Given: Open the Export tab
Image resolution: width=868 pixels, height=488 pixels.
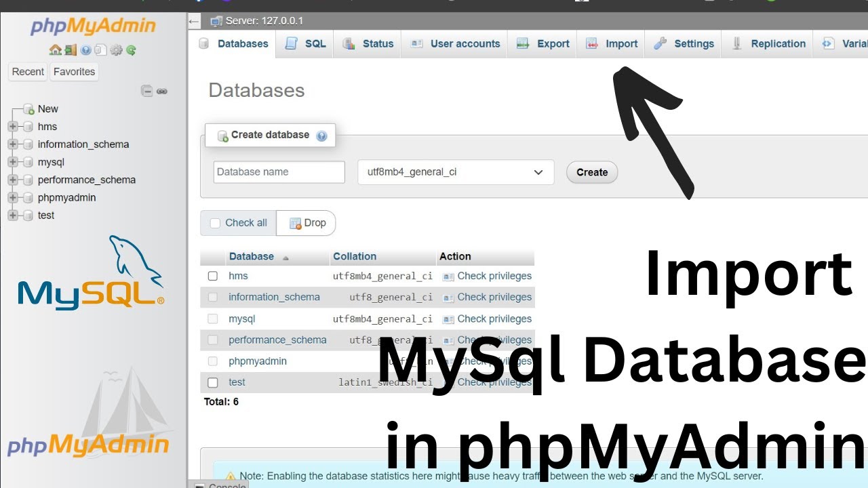Looking at the screenshot, I should [542, 44].
